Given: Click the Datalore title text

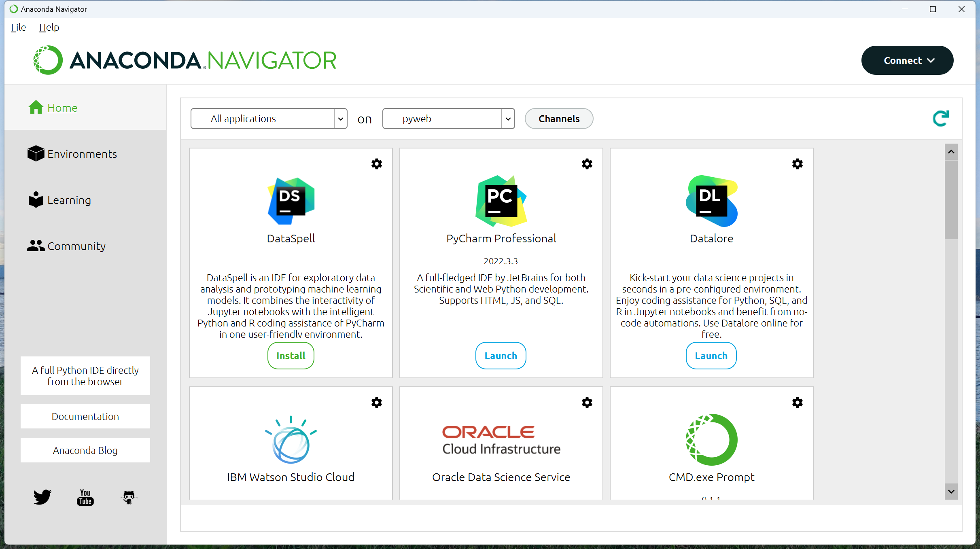Looking at the screenshot, I should coord(711,238).
